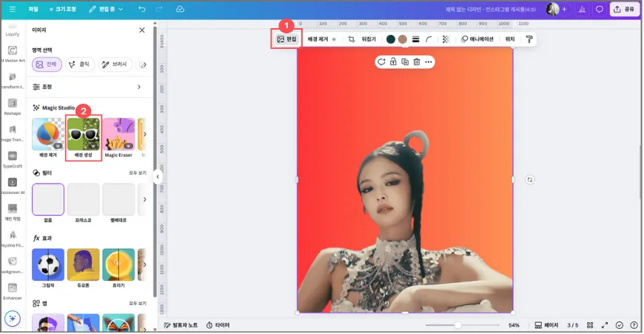The image size is (644, 334).
Task: Click the 공유 share button
Action: (624, 9)
